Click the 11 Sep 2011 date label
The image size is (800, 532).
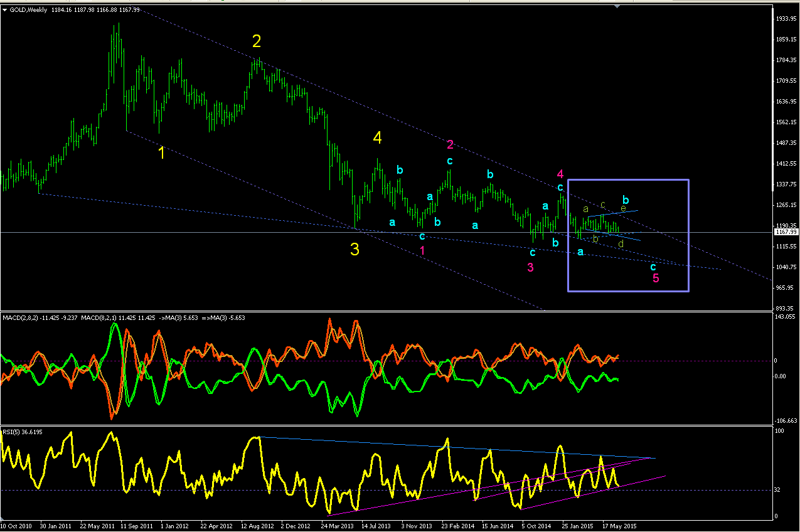[137, 526]
